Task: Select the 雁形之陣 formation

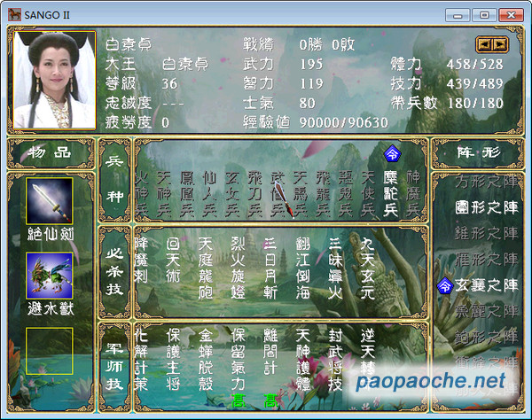Action: tap(487, 260)
